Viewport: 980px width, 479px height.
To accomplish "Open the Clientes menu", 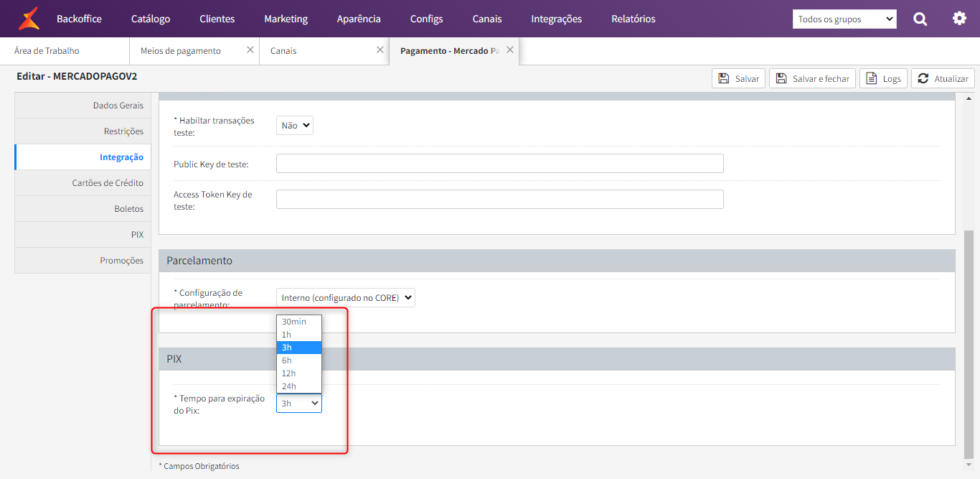I will [217, 19].
